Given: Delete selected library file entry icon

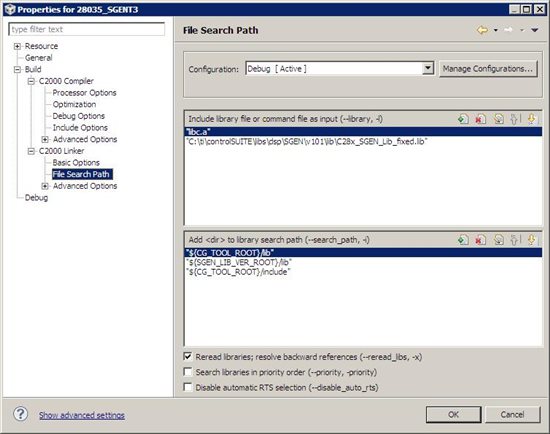Looking at the screenshot, I should [481, 119].
